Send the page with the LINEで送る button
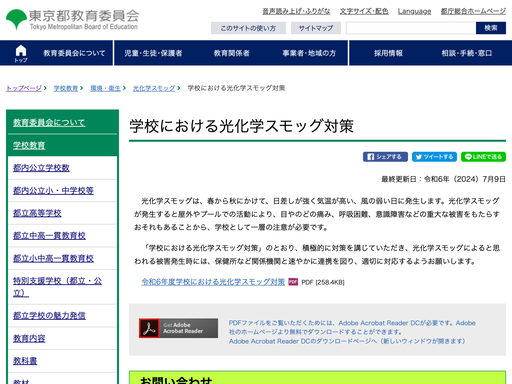512x384 pixels. point(483,157)
